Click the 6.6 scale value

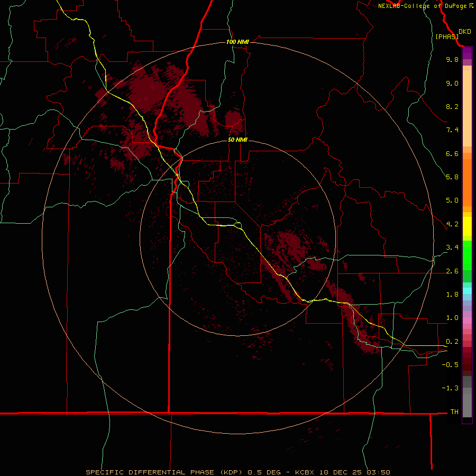point(452,153)
